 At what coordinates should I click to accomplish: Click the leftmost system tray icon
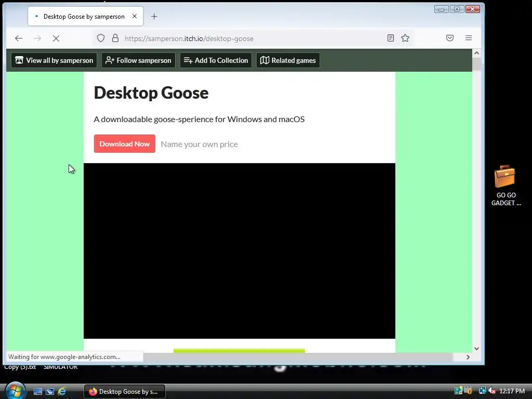pyautogui.click(x=458, y=391)
